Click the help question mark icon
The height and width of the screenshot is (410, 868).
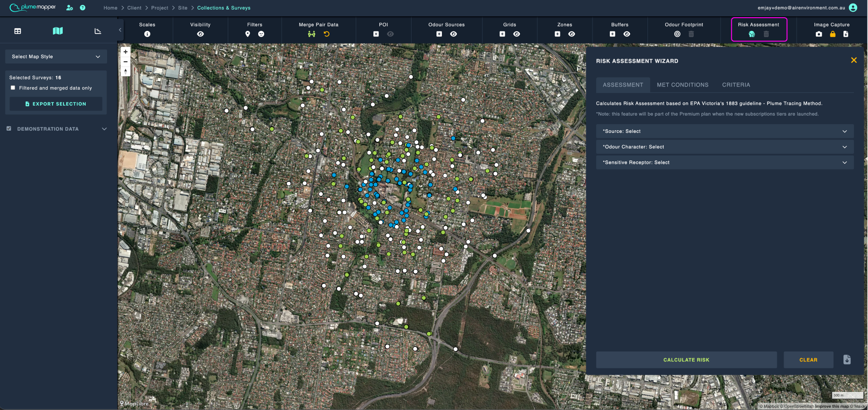tap(83, 8)
